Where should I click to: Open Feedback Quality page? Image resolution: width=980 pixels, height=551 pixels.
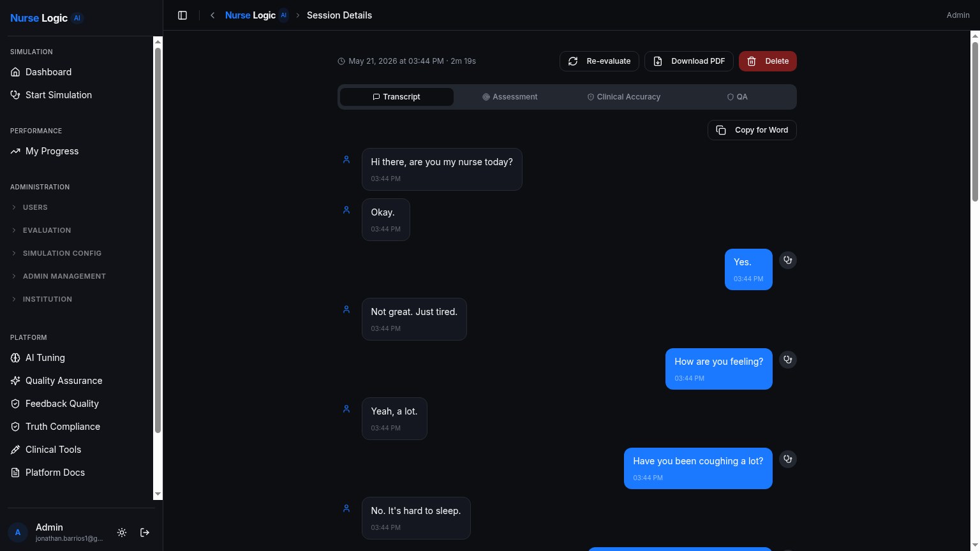click(77, 404)
